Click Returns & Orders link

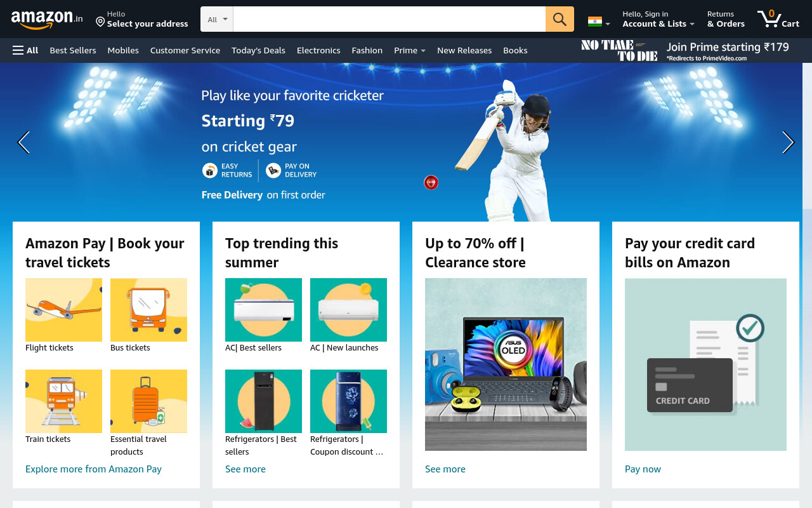(x=726, y=19)
